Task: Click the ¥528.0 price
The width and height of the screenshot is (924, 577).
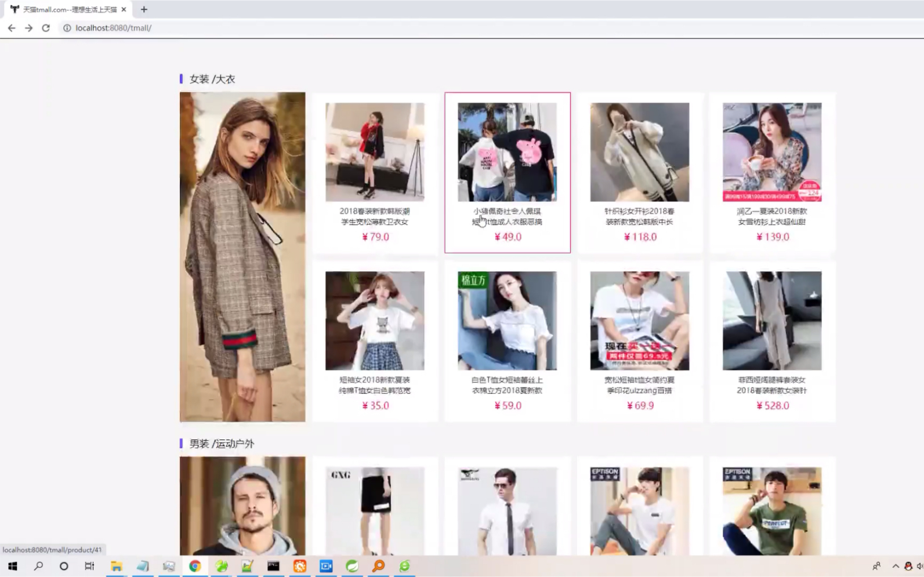Action: tap(773, 406)
